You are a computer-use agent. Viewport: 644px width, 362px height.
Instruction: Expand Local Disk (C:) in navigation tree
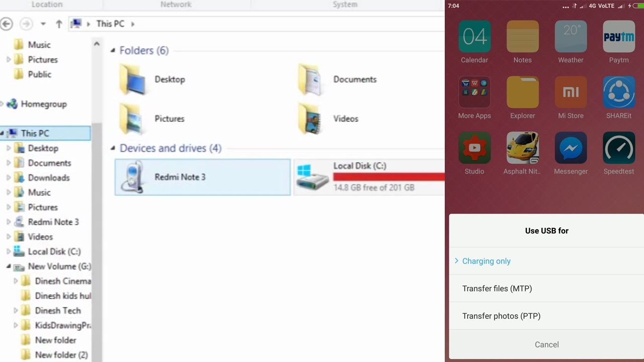coord(9,252)
